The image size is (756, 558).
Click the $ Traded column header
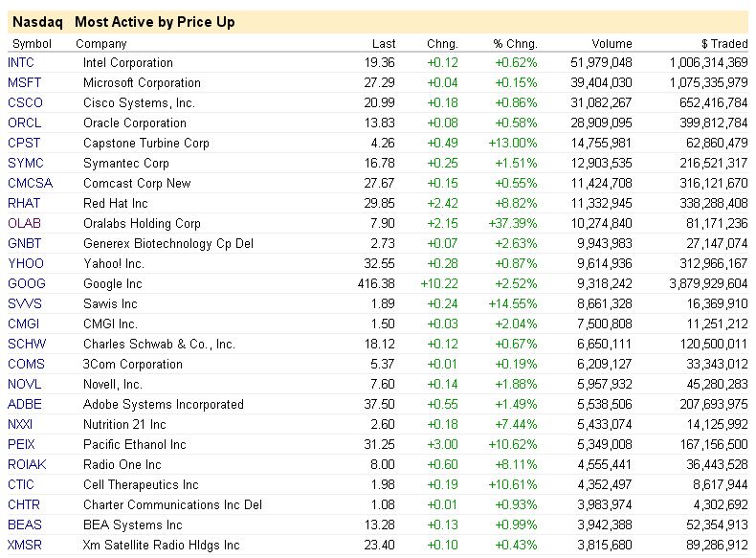tap(724, 44)
